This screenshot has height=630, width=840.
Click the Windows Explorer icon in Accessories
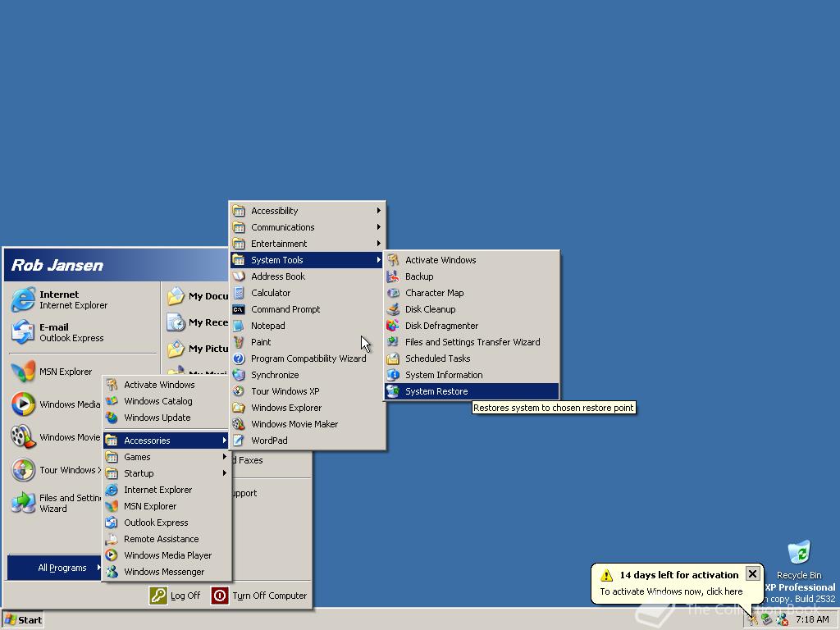pos(239,408)
